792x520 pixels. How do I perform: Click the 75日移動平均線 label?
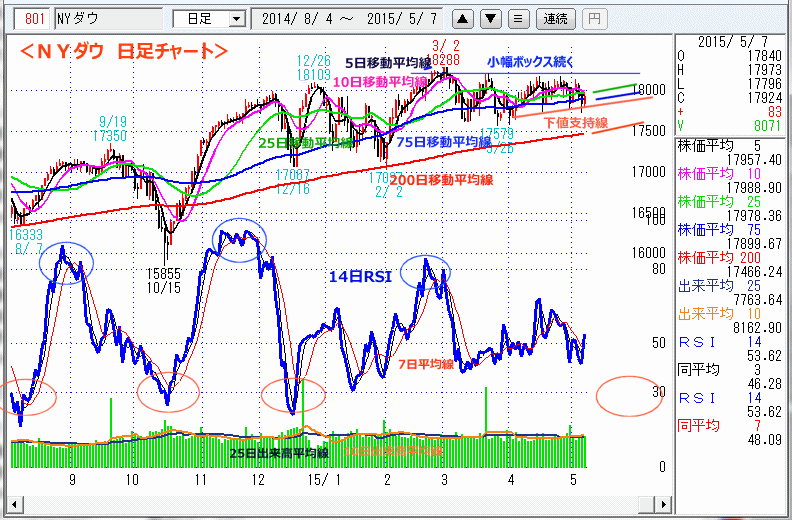click(444, 142)
